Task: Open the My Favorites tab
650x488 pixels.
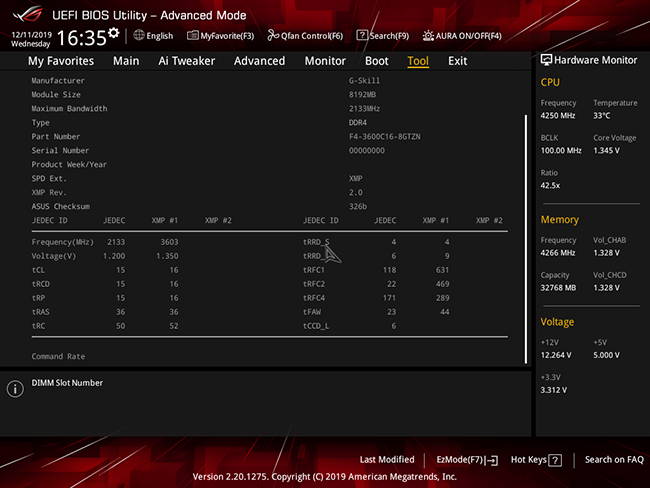Action: (61, 61)
